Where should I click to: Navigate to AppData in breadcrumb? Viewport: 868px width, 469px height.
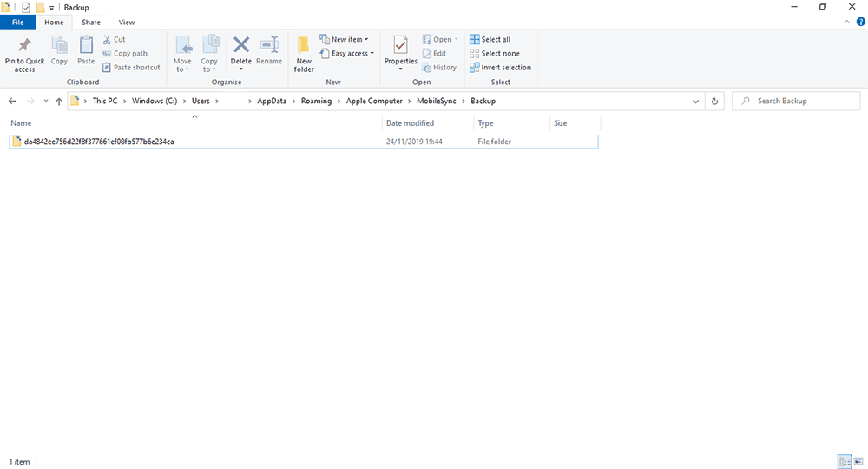pos(272,101)
